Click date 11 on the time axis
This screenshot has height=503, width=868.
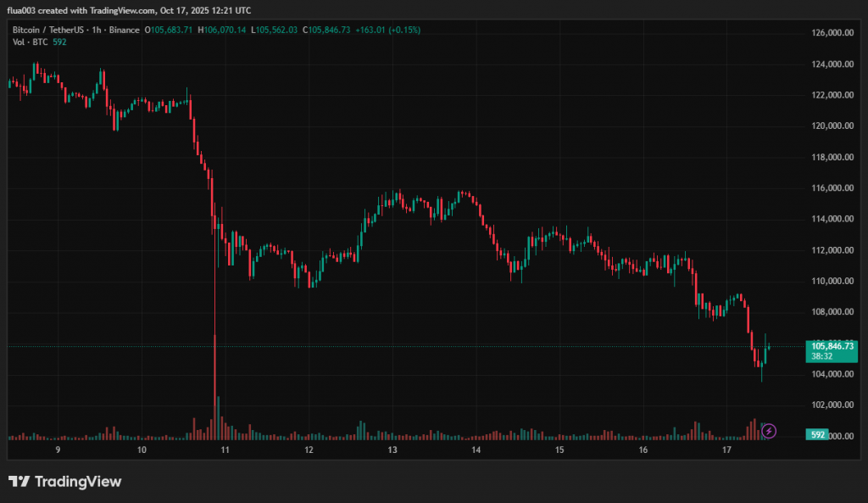[225, 450]
